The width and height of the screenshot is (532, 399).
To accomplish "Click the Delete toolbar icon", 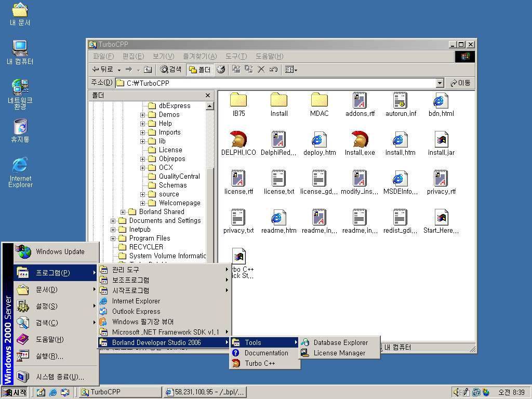I will point(261,69).
